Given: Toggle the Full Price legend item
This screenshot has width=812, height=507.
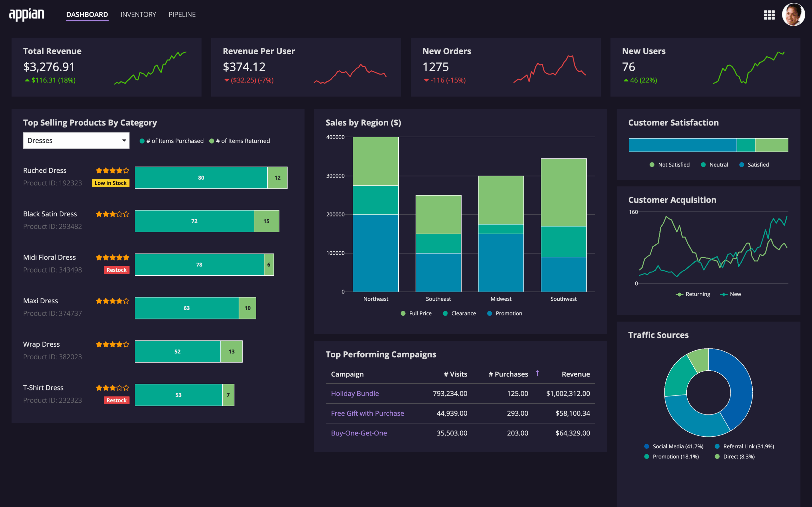Looking at the screenshot, I should [416, 313].
